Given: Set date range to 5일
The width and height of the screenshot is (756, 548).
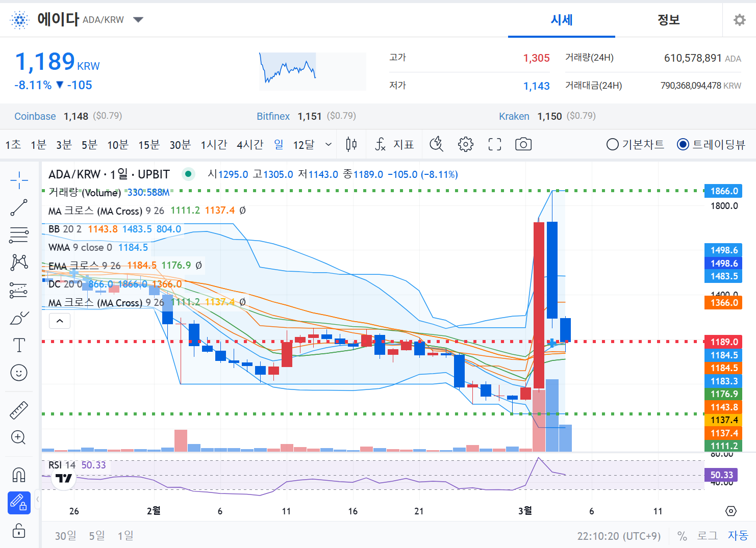Looking at the screenshot, I should point(97,536).
